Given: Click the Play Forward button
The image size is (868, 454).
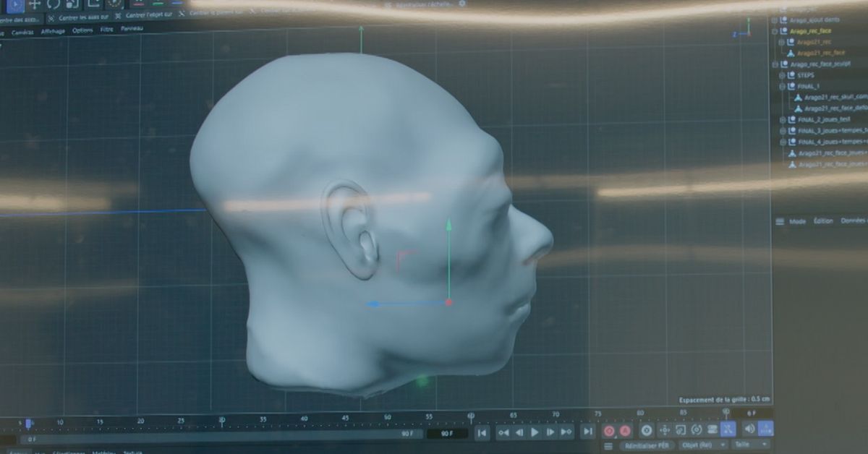Looking at the screenshot, I should pyautogui.click(x=535, y=432).
